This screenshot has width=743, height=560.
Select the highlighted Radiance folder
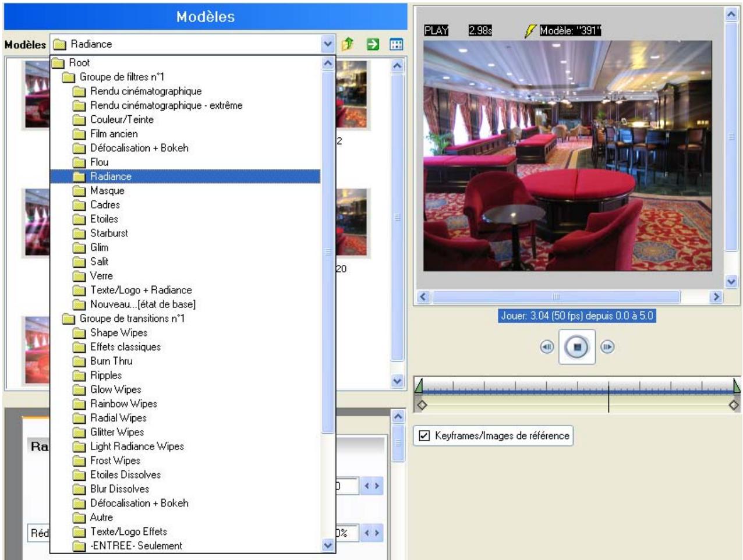(x=185, y=176)
